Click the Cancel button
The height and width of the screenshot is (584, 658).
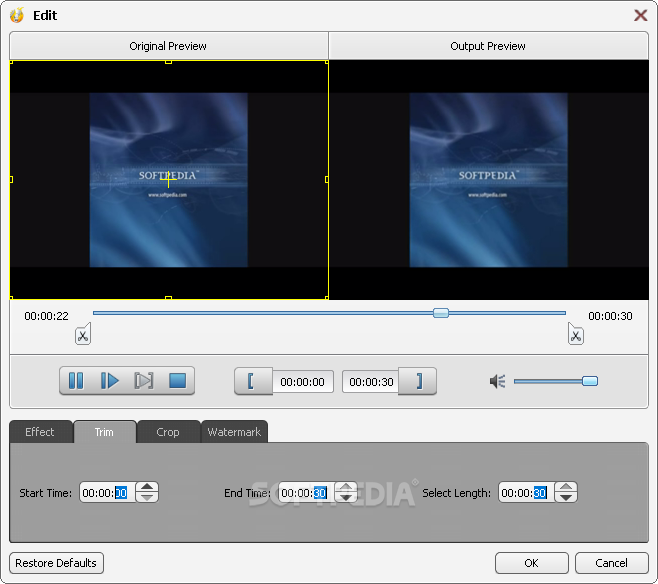[x=611, y=563]
